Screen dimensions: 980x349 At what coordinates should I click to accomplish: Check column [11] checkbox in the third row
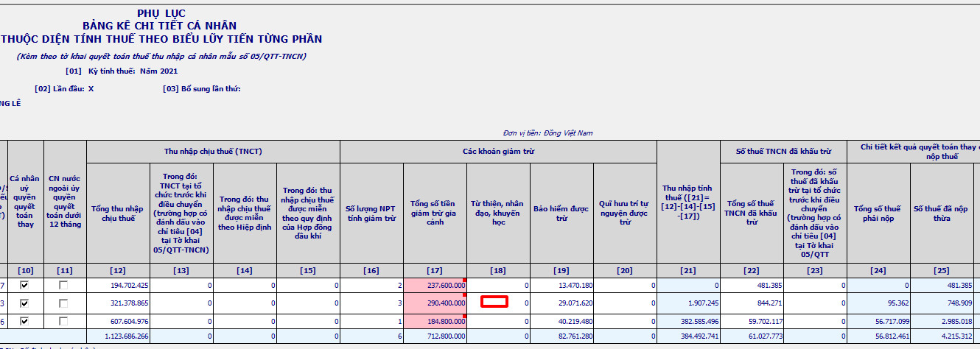click(x=65, y=321)
